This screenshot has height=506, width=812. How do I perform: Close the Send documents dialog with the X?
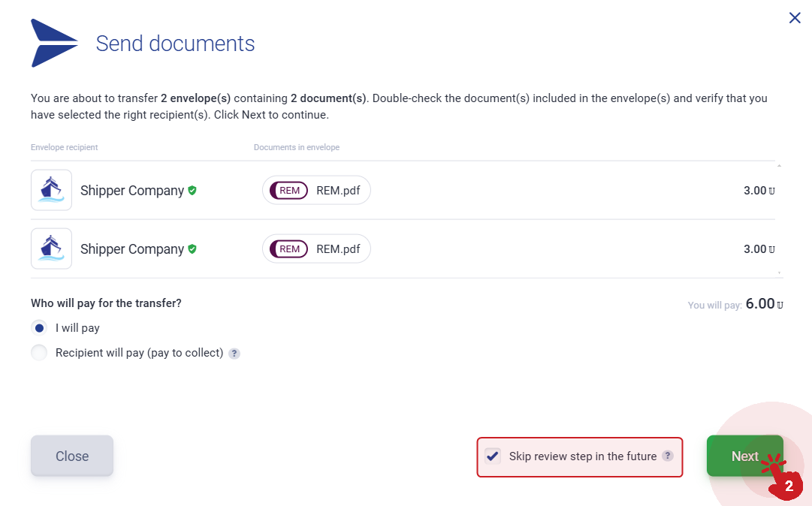(795, 18)
